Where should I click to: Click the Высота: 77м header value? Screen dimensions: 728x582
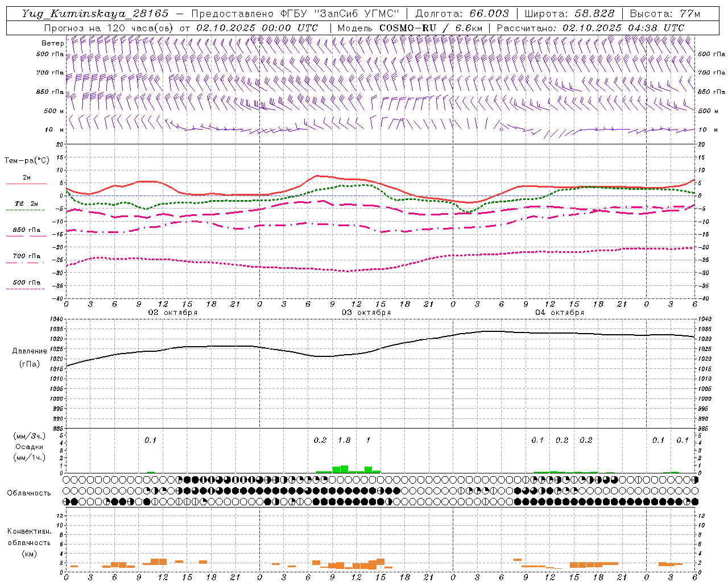tap(665, 14)
